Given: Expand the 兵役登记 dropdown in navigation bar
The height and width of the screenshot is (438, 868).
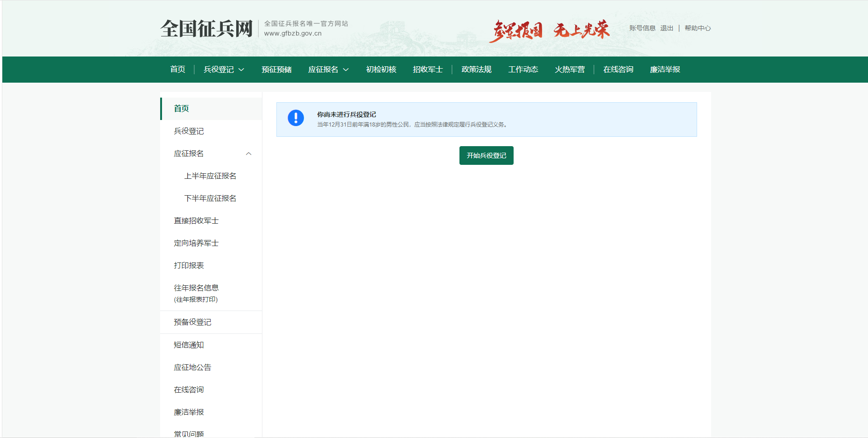Looking at the screenshot, I should coord(224,70).
